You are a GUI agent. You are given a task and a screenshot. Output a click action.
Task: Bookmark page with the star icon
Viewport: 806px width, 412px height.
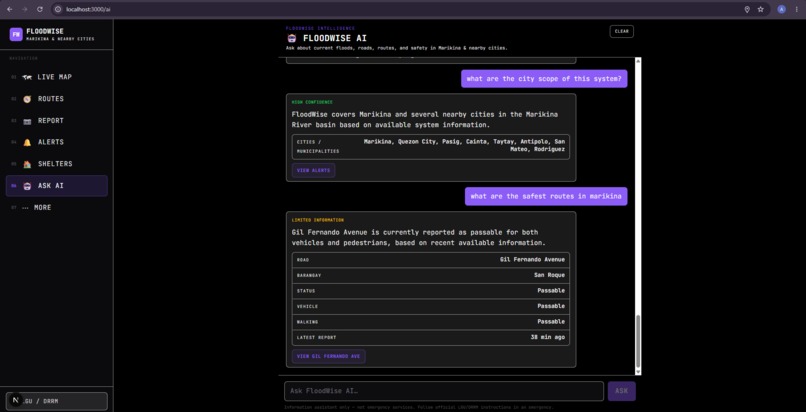point(761,9)
